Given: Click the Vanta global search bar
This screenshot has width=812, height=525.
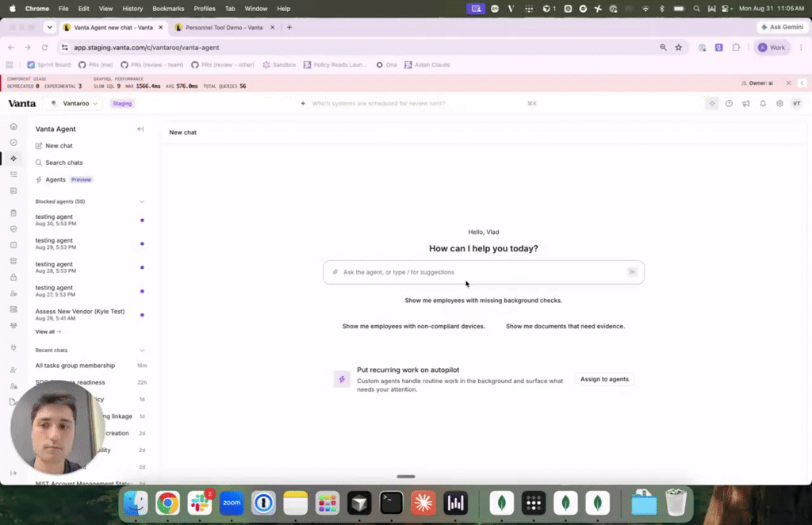Looking at the screenshot, I should click(x=419, y=104).
